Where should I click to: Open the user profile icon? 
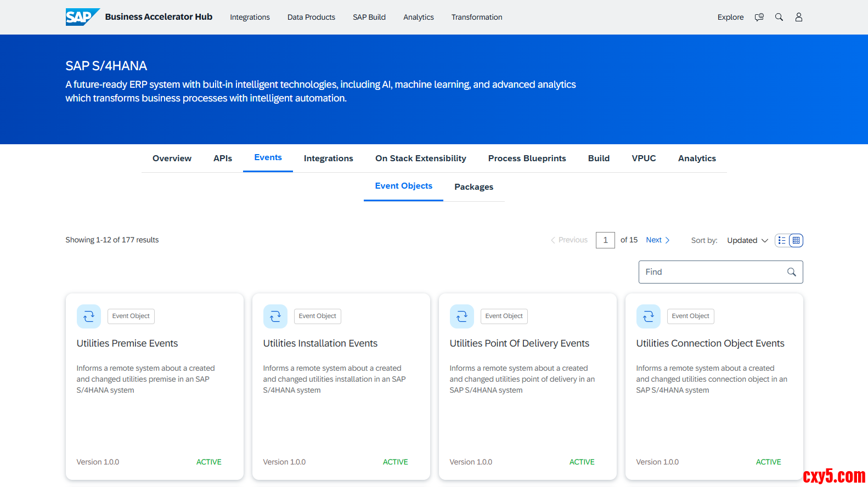coord(798,17)
